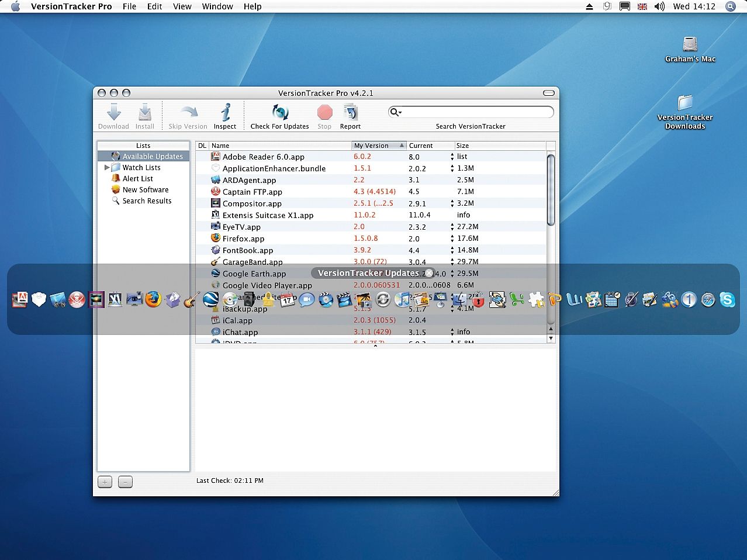This screenshot has width=747, height=560.
Task: Open the VersionTracker Pro application menu
Action: (71, 6)
